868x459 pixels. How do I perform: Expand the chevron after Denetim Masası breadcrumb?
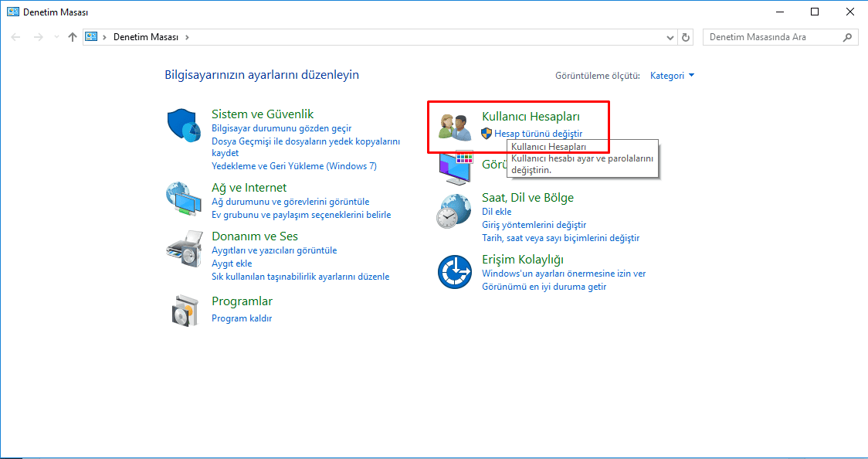pyautogui.click(x=187, y=37)
